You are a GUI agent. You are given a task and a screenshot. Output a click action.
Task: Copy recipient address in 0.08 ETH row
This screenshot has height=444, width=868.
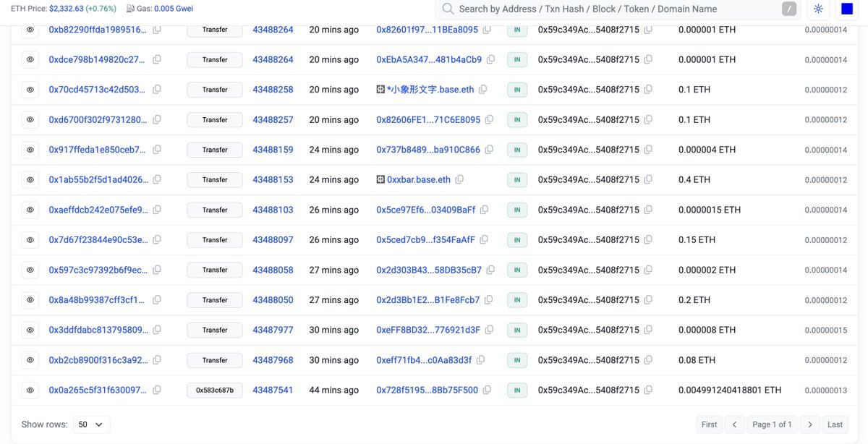click(x=648, y=359)
